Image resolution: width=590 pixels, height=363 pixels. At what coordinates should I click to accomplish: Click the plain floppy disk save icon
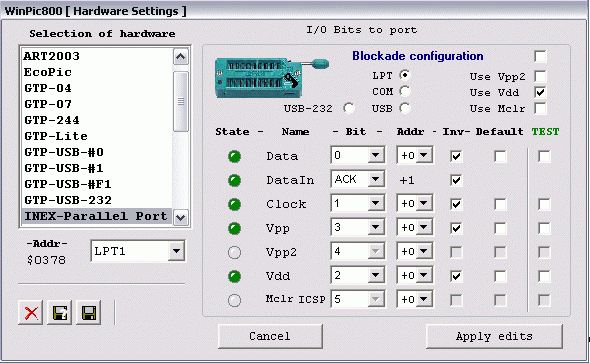(88, 313)
